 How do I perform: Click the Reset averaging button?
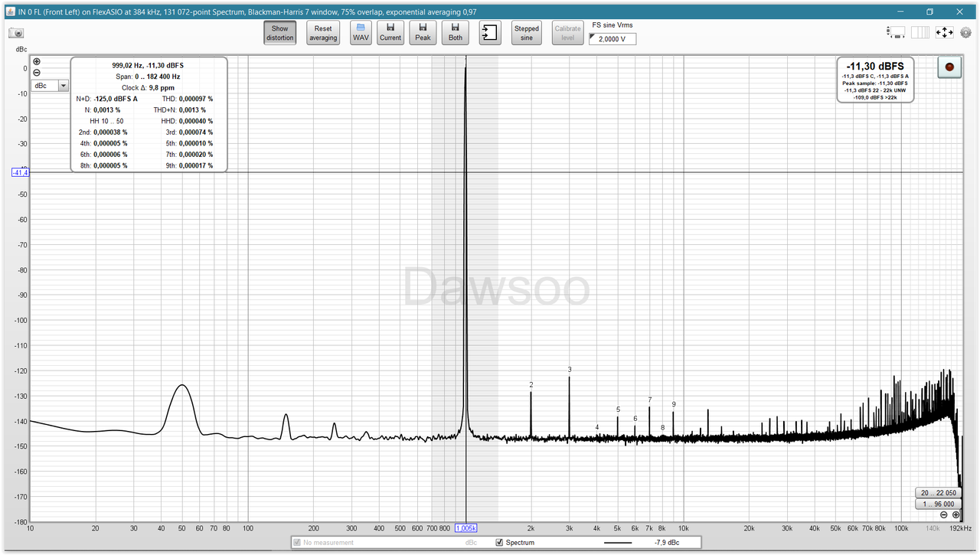click(x=323, y=33)
